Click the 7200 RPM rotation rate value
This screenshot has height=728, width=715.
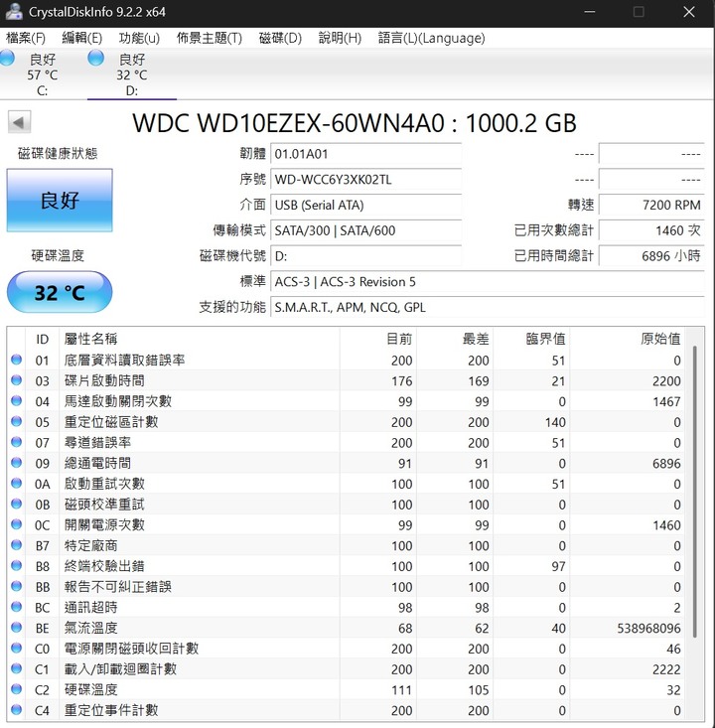(651, 205)
